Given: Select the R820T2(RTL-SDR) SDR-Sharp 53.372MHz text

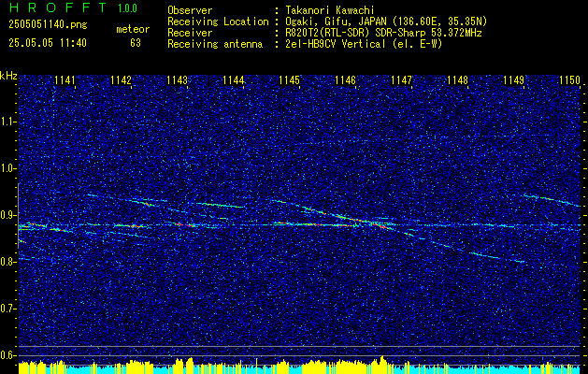Looking at the screenshot, I should coord(383,33).
